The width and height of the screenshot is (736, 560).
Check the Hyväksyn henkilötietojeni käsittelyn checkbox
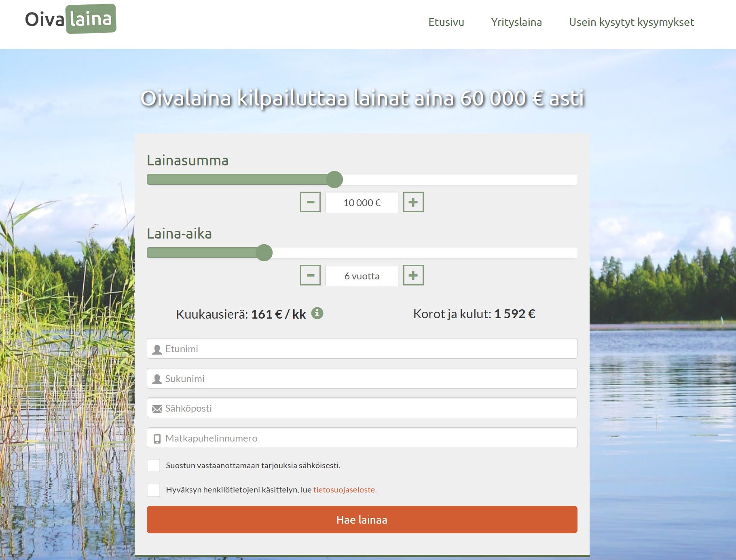coord(153,490)
